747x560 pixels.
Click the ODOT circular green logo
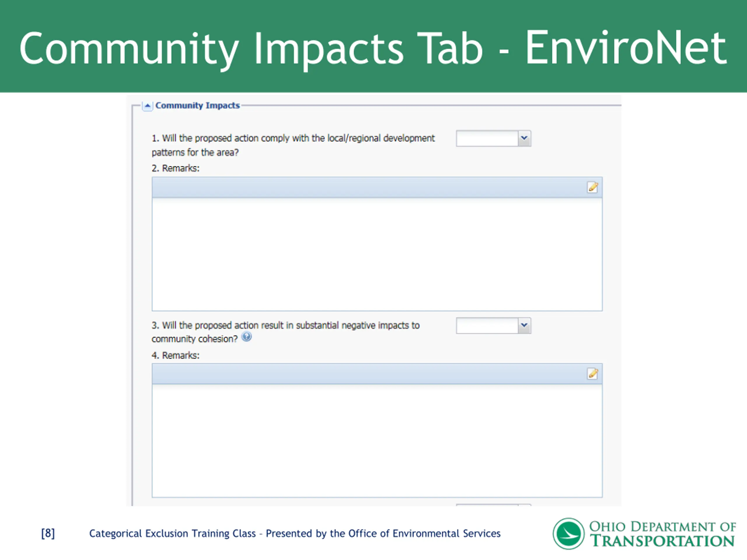(x=568, y=534)
